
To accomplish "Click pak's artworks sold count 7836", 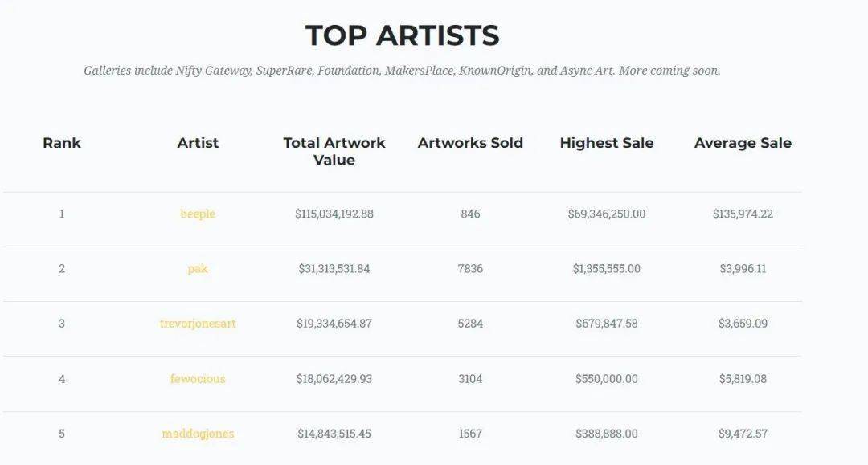I will click(x=470, y=268).
